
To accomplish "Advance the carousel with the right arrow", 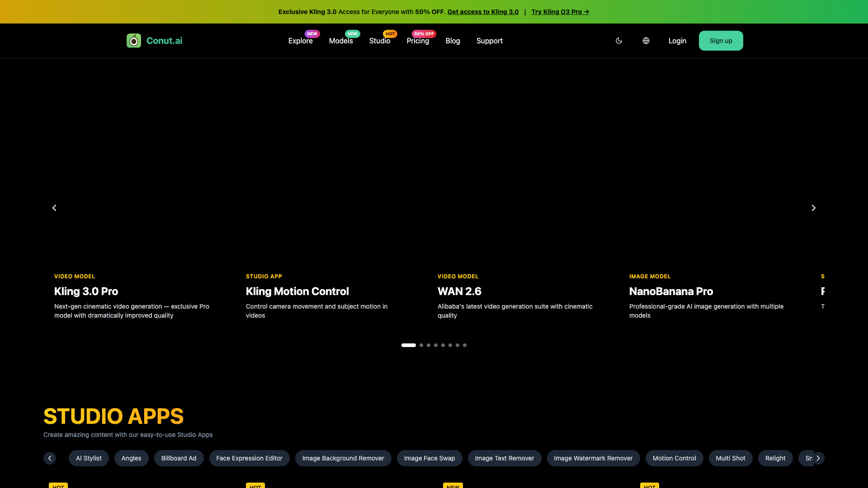I will click(813, 208).
